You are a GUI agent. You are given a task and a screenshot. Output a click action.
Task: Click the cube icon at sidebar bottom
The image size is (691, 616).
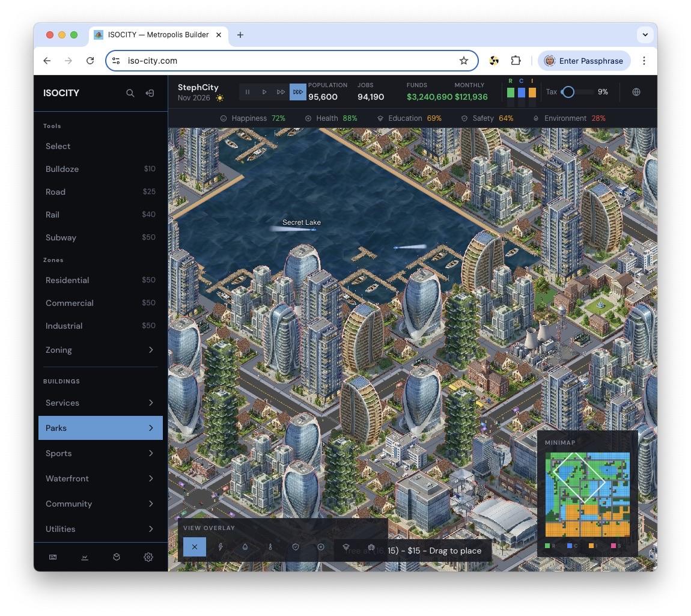pos(117,557)
